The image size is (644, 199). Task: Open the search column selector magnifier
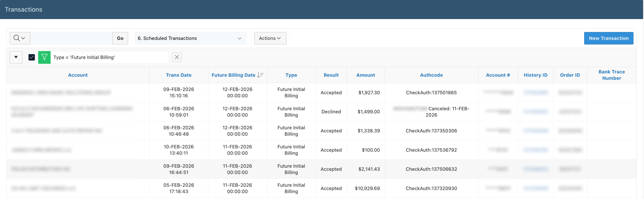[x=20, y=38]
